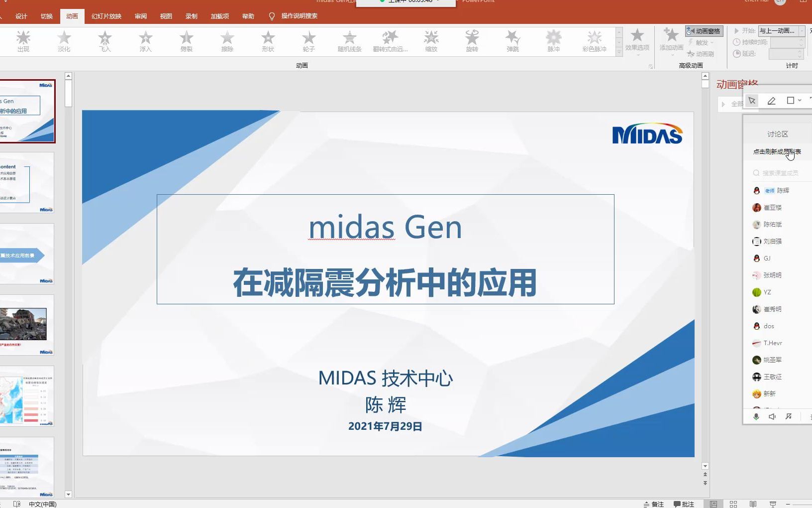812x508 pixels.
Task: Select the 轮子 wheel animation
Action: tap(308, 41)
